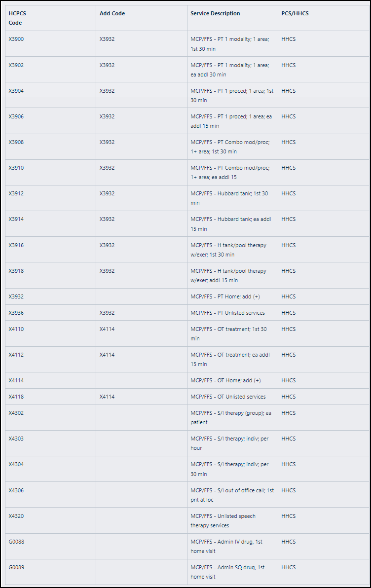
Task: Select the 'Hubbard tank; 1st 30 min' description
Action: pos(229,198)
